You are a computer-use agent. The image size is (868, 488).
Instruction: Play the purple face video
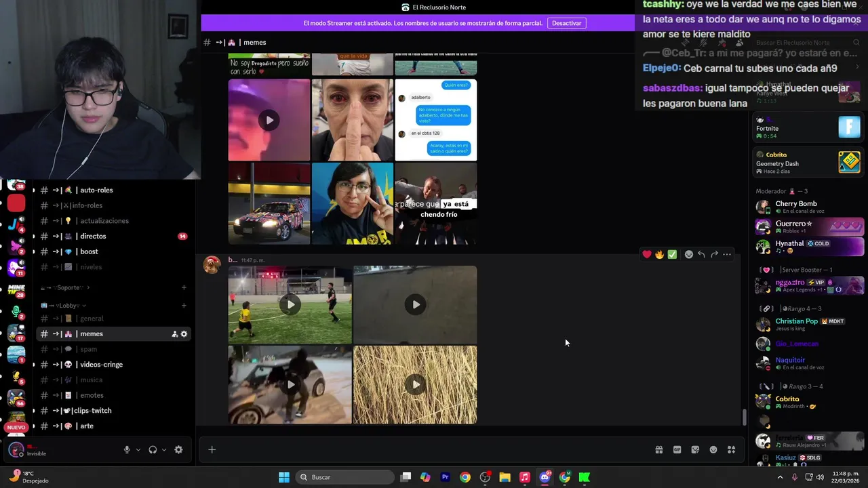pos(269,120)
